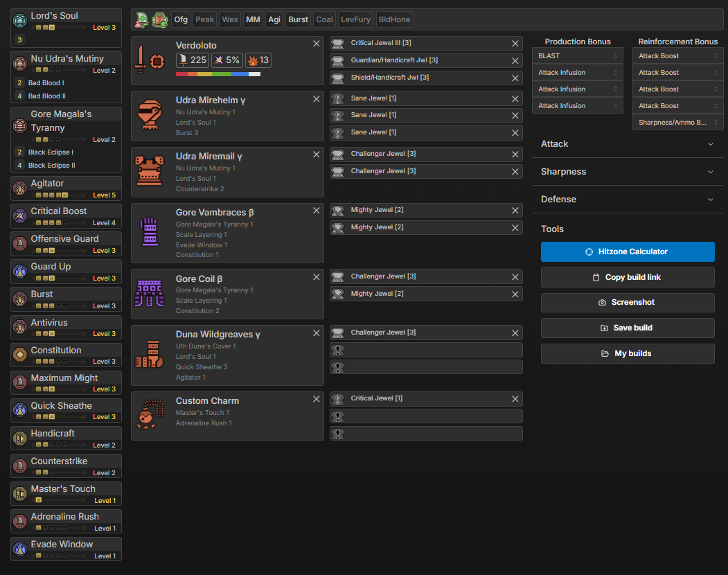Click the Udra Miremail γ chest armor icon
728x575 pixels.
[x=149, y=171]
